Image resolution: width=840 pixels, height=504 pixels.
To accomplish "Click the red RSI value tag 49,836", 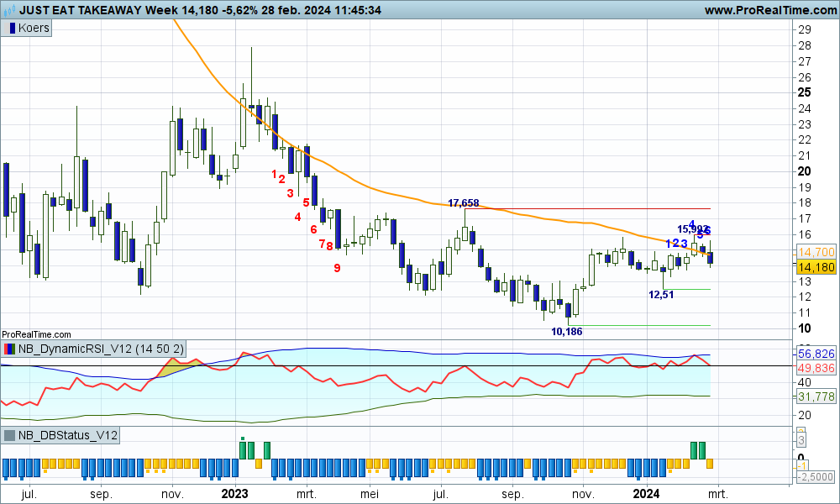I will (x=815, y=368).
